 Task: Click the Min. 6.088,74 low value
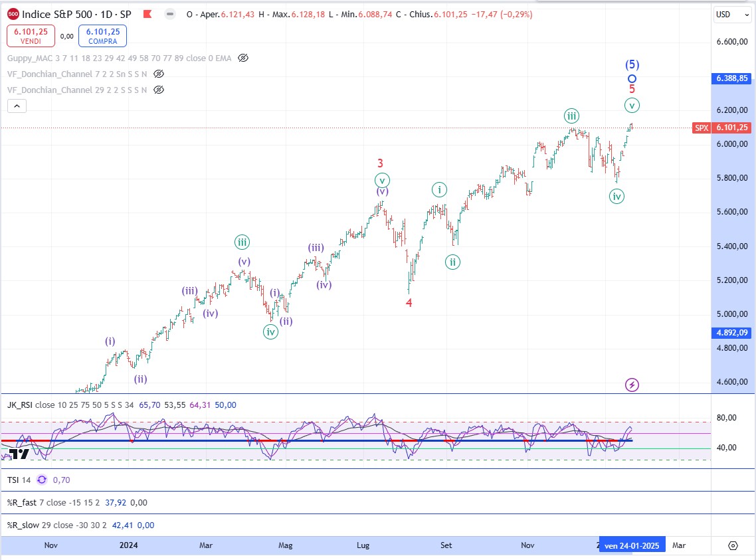click(361, 15)
